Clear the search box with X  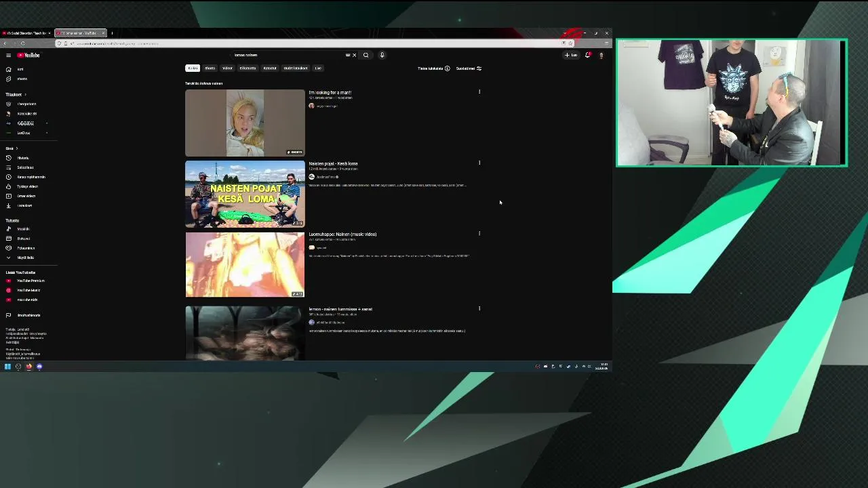(354, 55)
